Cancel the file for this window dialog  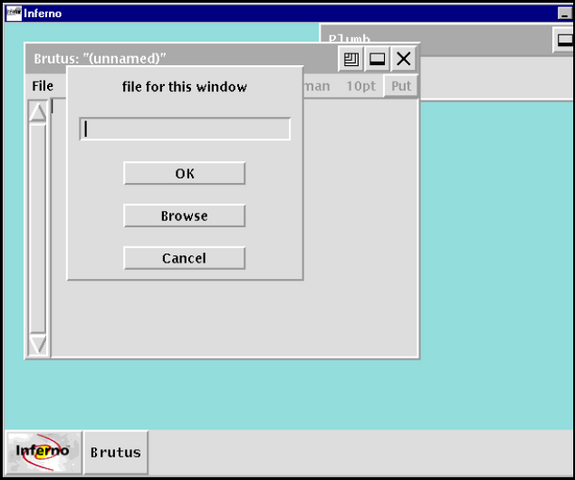coord(184,258)
